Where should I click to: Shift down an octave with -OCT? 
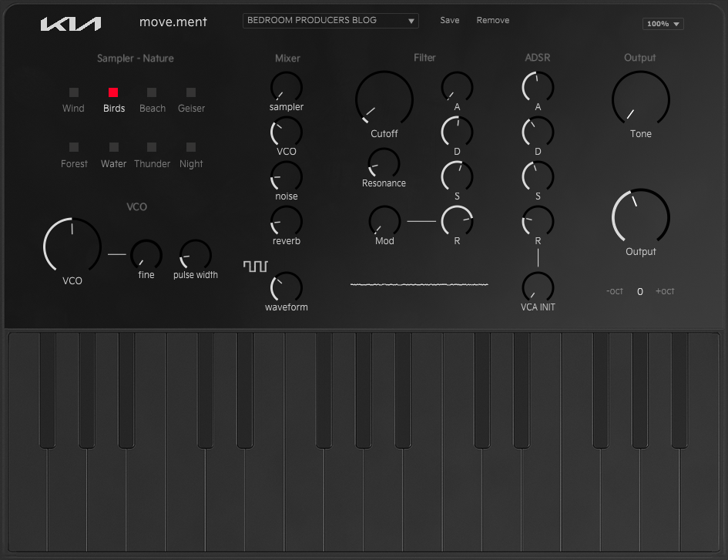615,292
